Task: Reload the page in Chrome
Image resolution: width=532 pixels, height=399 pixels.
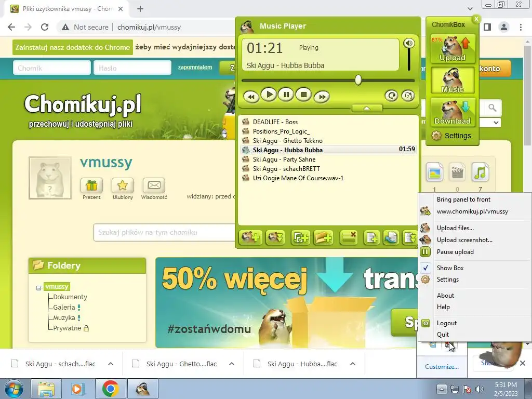Action: (x=45, y=27)
